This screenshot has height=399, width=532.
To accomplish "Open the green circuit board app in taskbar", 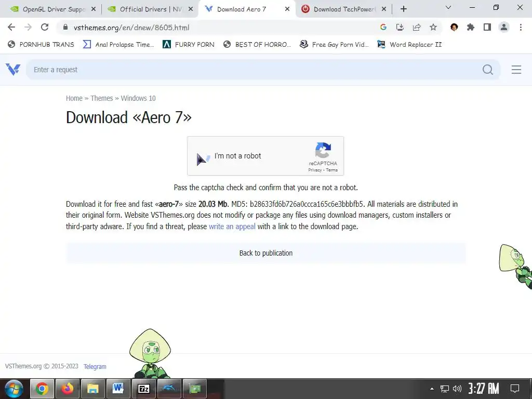I will coord(194,389).
